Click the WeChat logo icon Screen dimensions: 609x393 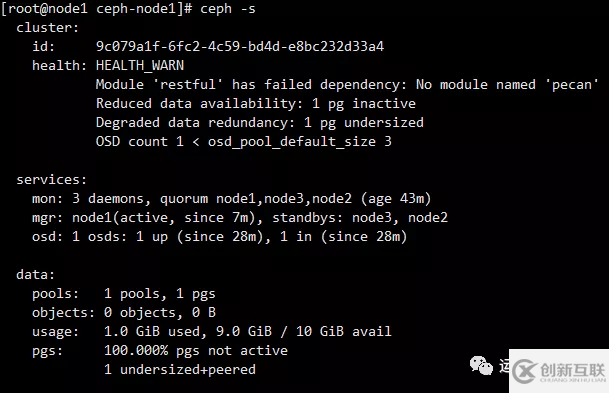pos(481,365)
